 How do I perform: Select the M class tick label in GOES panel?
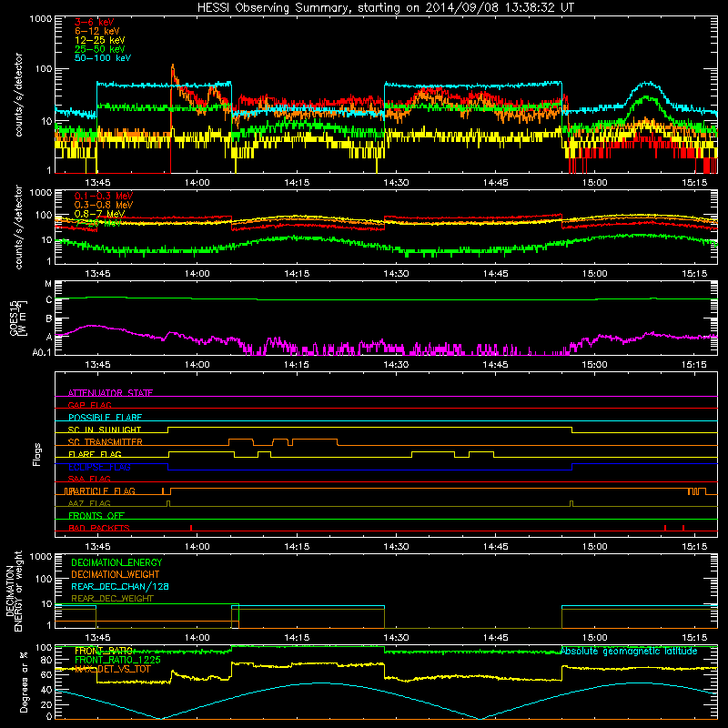[48, 284]
